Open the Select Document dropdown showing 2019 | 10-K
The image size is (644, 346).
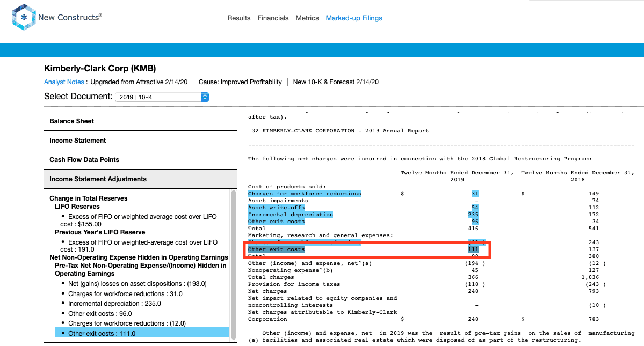click(x=162, y=97)
